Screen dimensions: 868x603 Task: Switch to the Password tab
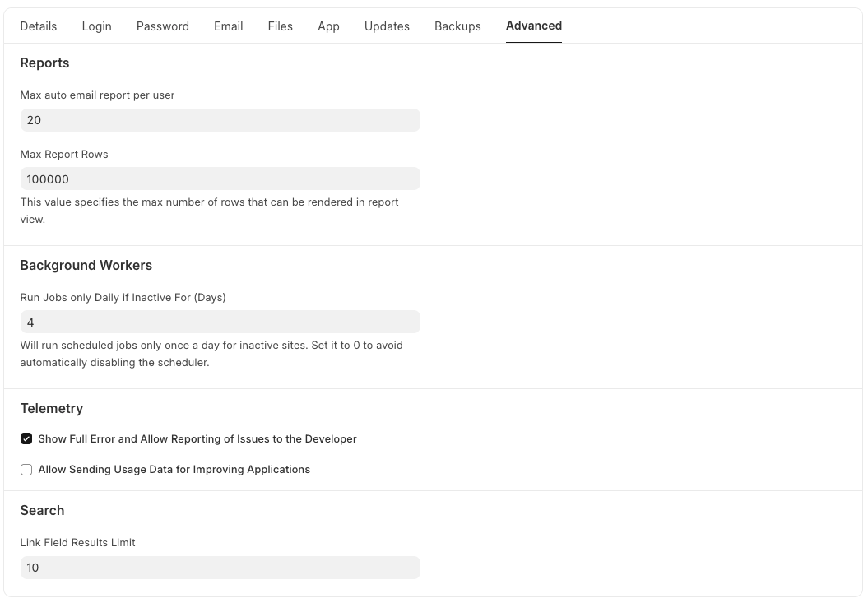tap(162, 26)
